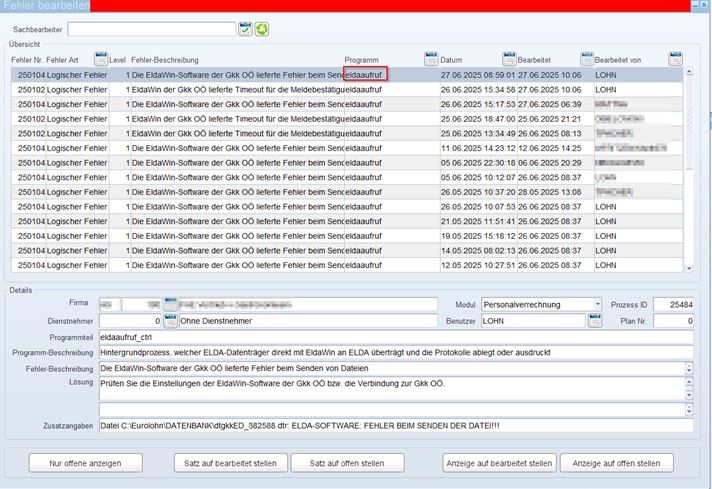
Task: Click the error list's scroll-down arrow
Action: click(x=688, y=268)
